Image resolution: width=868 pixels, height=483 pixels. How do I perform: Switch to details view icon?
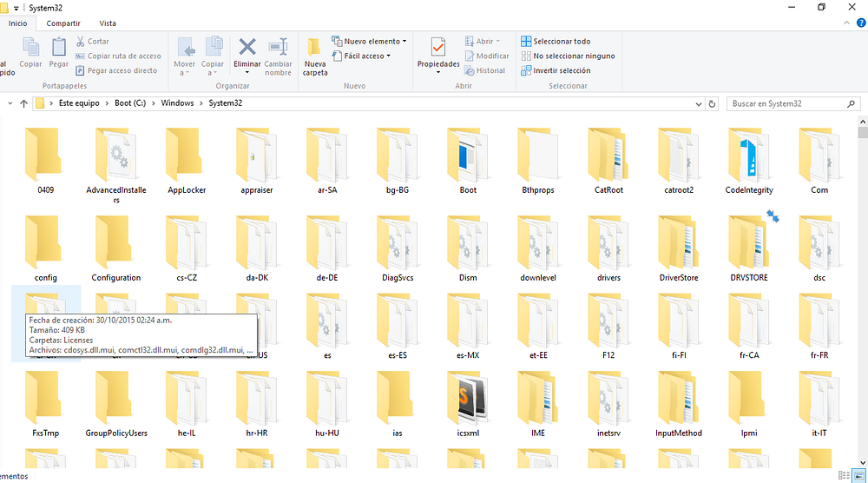(844, 476)
